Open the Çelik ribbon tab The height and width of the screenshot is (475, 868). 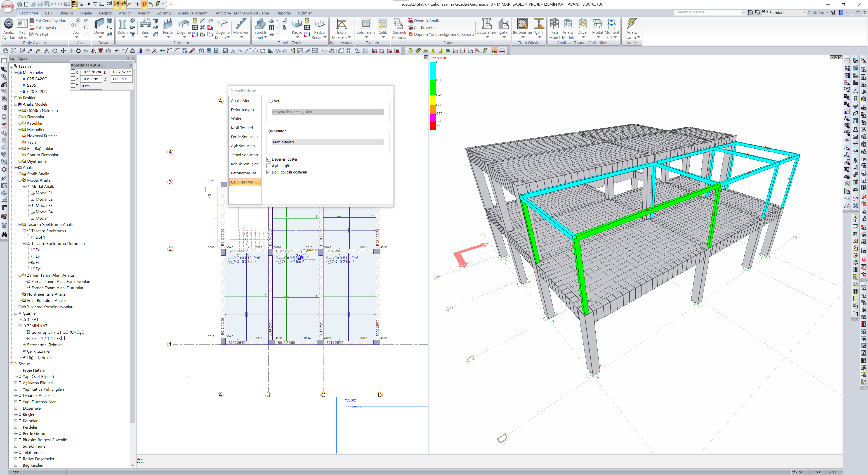coord(49,13)
